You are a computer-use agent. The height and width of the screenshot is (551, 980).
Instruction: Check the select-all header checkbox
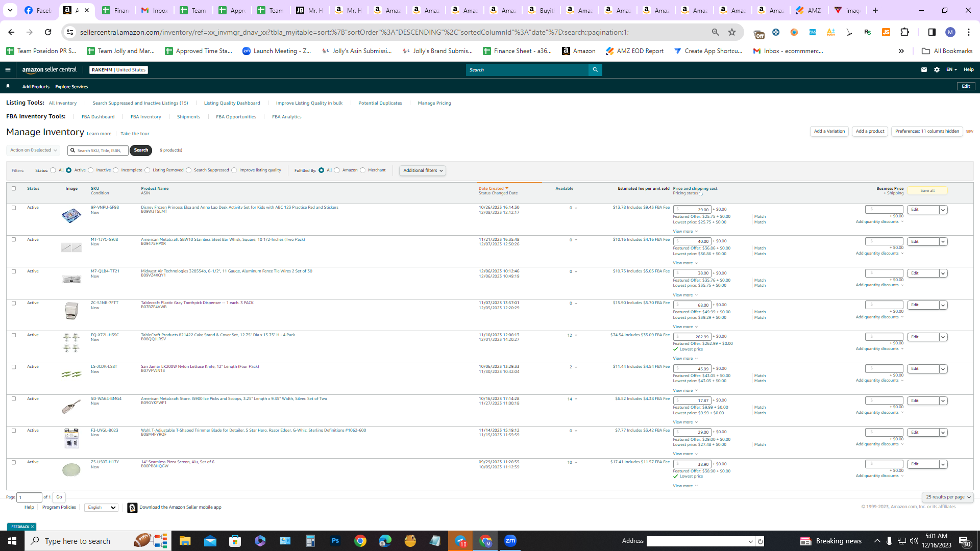pos(14,188)
